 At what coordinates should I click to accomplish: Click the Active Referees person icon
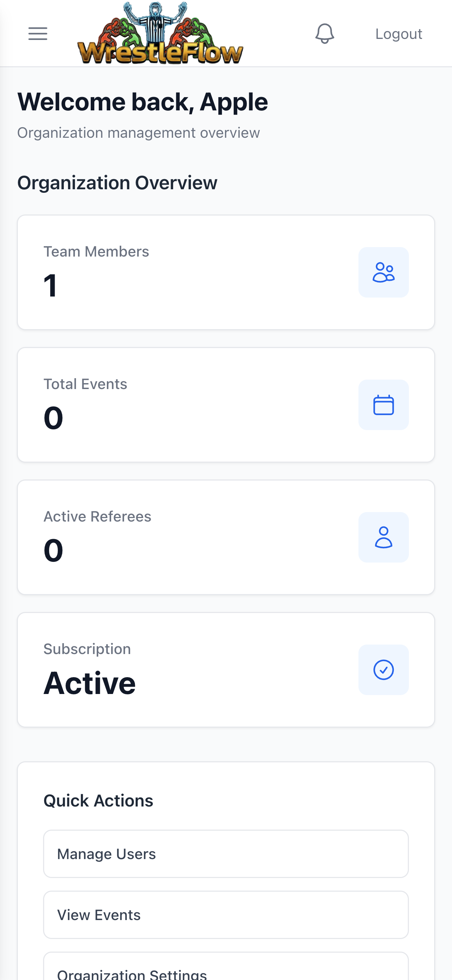tap(384, 537)
